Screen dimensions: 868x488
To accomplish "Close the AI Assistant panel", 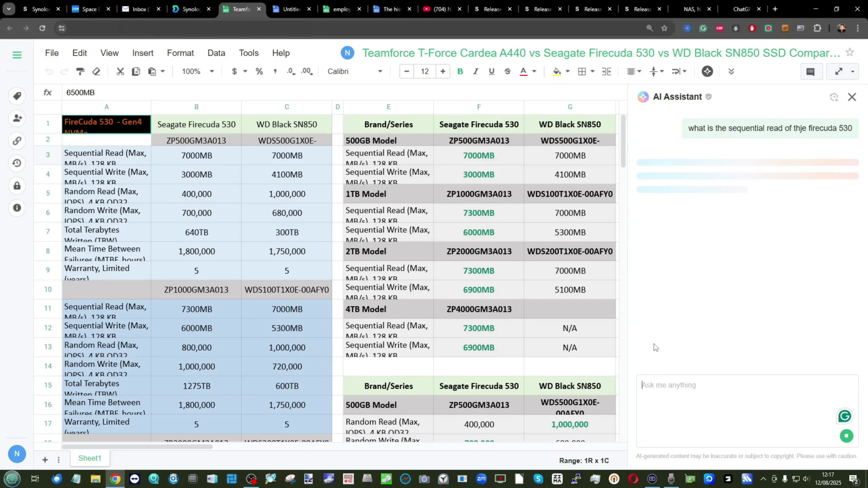I will point(852,97).
